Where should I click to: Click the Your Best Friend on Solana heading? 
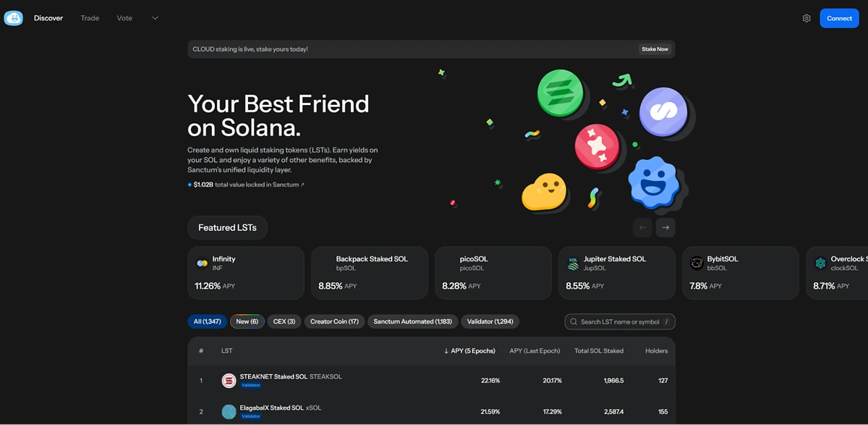pos(278,116)
